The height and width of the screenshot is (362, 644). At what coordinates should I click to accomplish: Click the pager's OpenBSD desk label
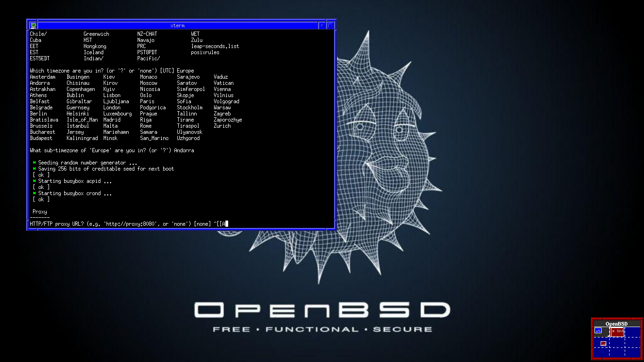pyautogui.click(x=617, y=324)
